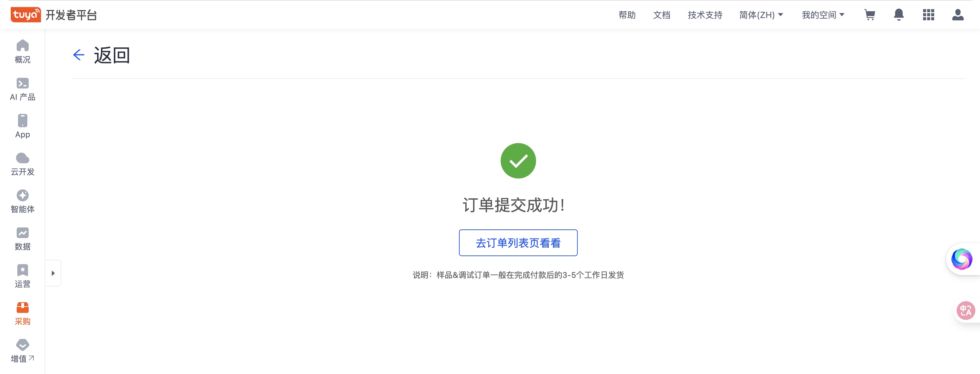The image size is (980, 374).
Task: Open the 文档 docs menu item
Action: pyautogui.click(x=661, y=15)
